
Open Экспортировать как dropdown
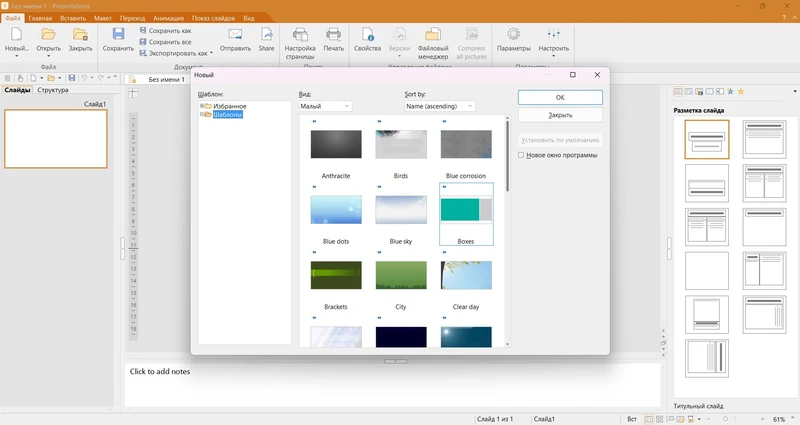pyautogui.click(x=177, y=53)
